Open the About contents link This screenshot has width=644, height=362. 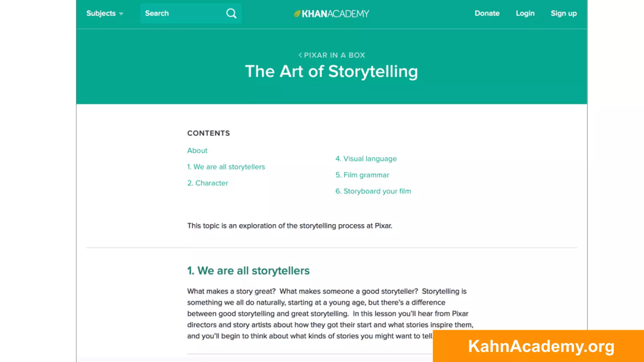pyautogui.click(x=197, y=151)
